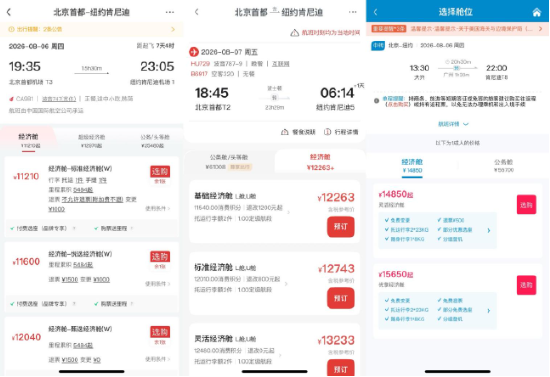Click the departure time 19:35

[x=25, y=66]
